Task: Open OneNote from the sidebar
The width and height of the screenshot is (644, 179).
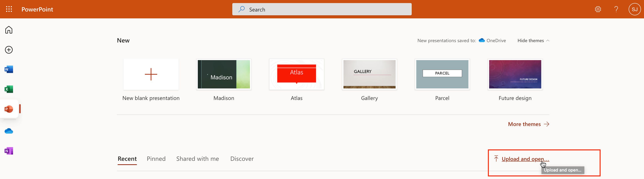Action: pos(9,151)
